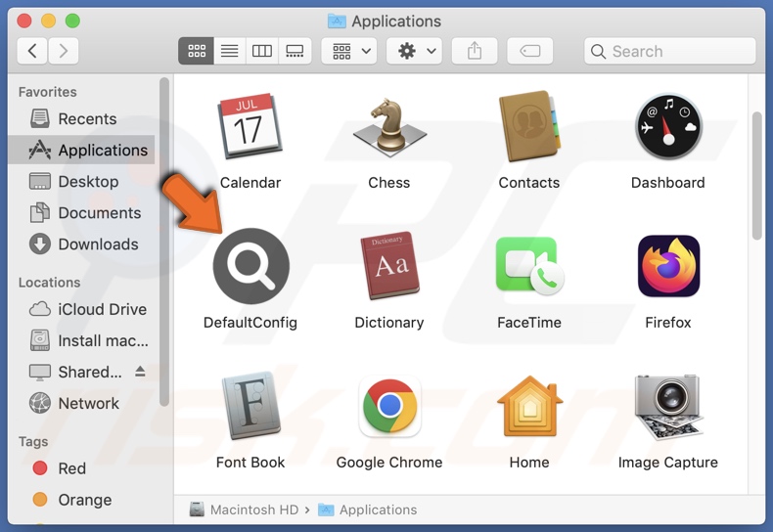Click the Font Book name label
Image resolution: width=773 pixels, height=532 pixels.
pos(250,463)
